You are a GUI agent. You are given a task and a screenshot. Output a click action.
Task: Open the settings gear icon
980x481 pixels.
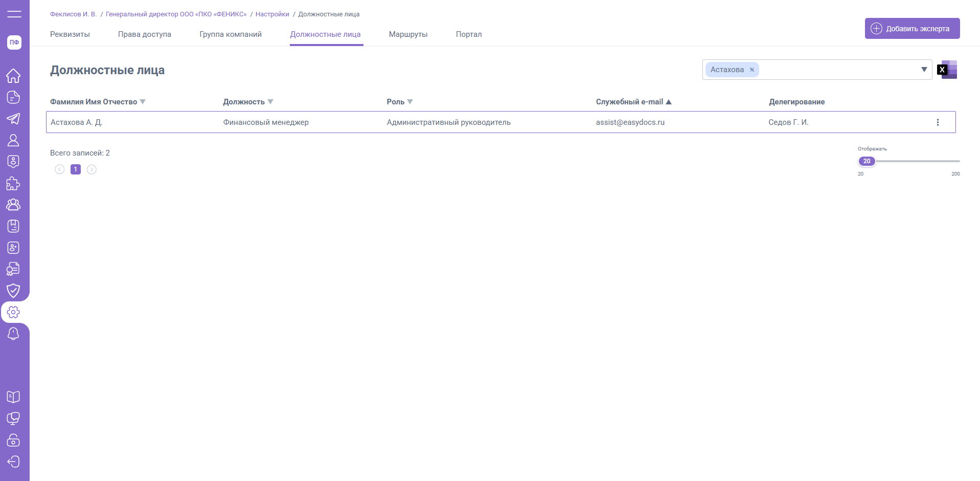pyautogui.click(x=13, y=312)
